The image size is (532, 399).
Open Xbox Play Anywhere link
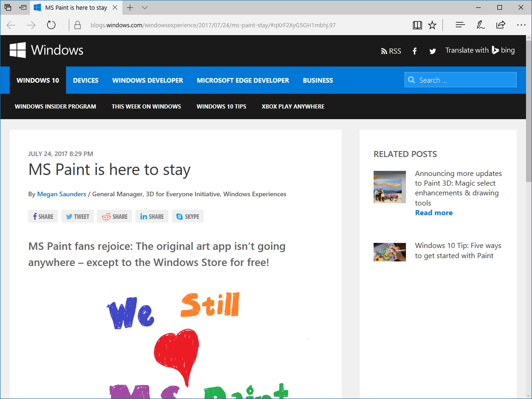pos(293,106)
